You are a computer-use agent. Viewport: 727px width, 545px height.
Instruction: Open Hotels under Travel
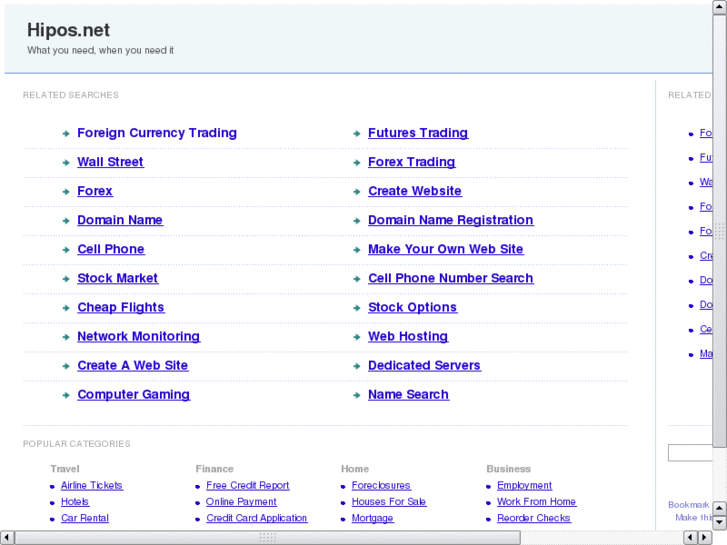coord(75,502)
